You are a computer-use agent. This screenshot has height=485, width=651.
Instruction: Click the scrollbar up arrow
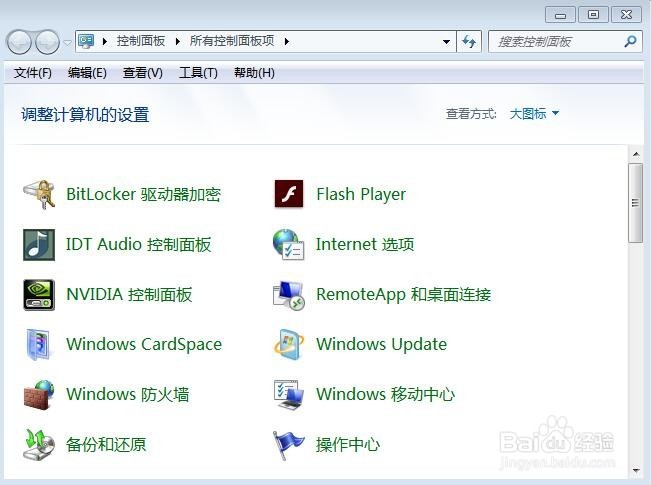[635, 154]
